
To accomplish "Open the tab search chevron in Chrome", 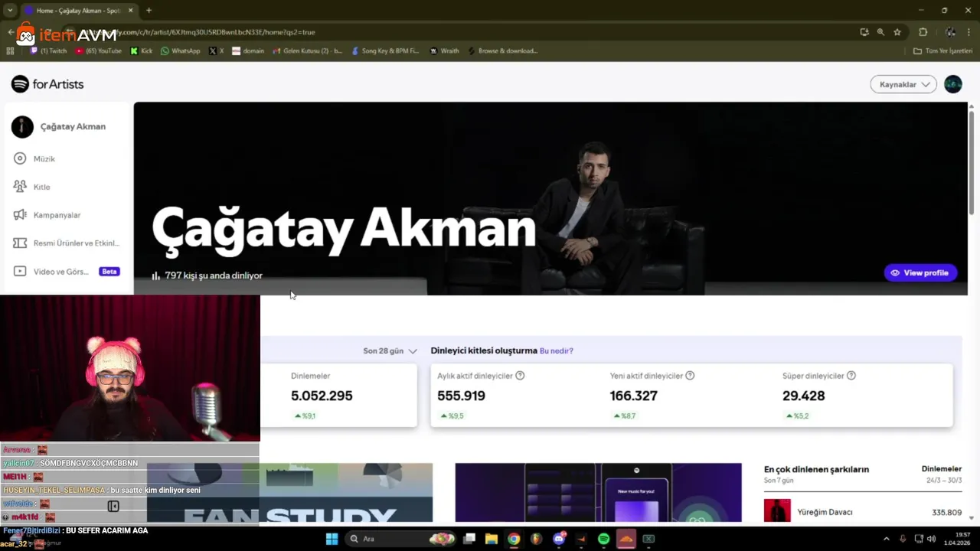I will click(x=10, y=10).
